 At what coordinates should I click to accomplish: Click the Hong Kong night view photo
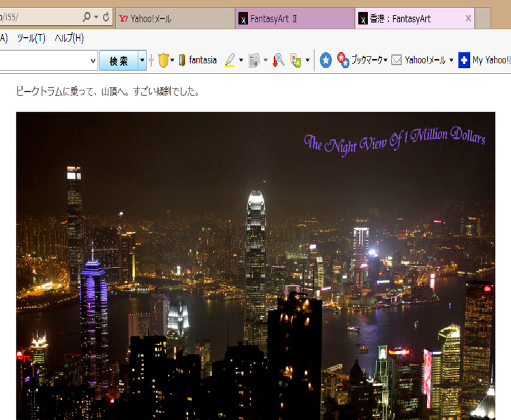255,265
